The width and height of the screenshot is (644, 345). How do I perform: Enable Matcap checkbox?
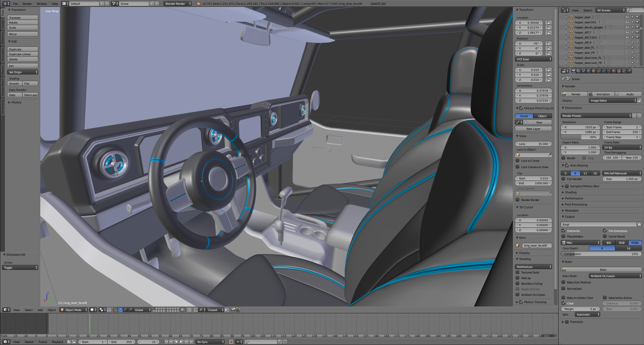(x=518, y=278)
